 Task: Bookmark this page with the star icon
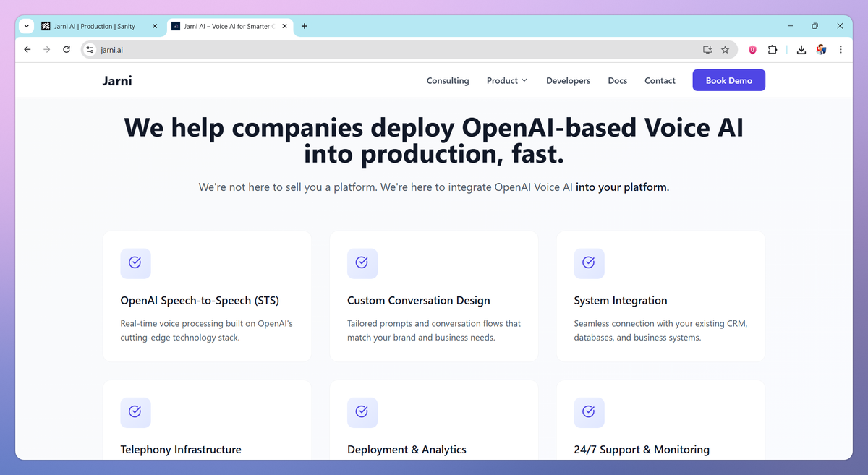725,50
